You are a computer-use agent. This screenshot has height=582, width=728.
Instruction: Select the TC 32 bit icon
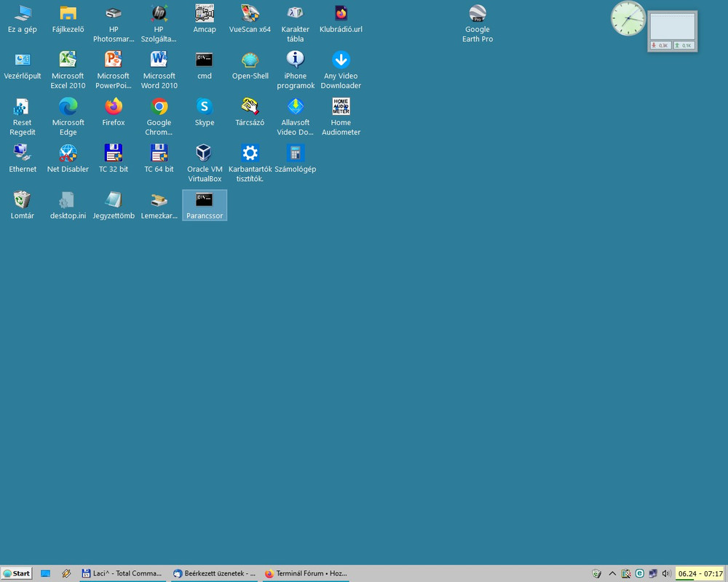click(114, 159)
